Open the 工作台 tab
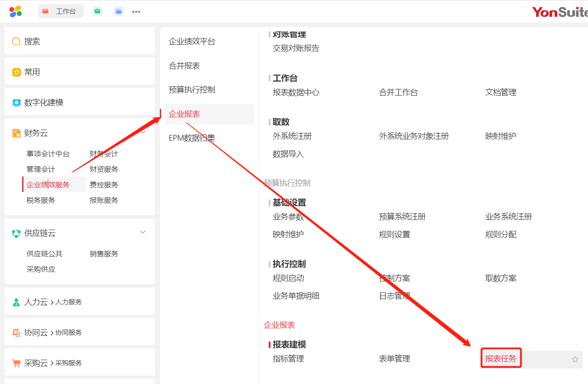The width and height of the screenshot is (588, 384). click(x=61, y=12)
